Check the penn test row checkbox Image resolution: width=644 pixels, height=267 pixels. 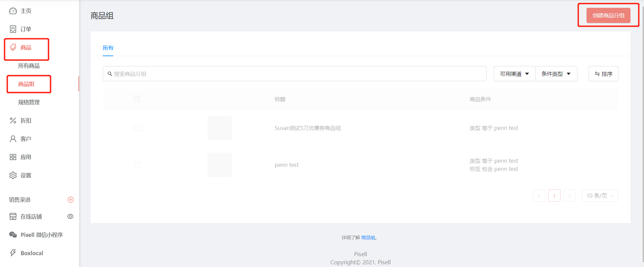coord(137,165)
